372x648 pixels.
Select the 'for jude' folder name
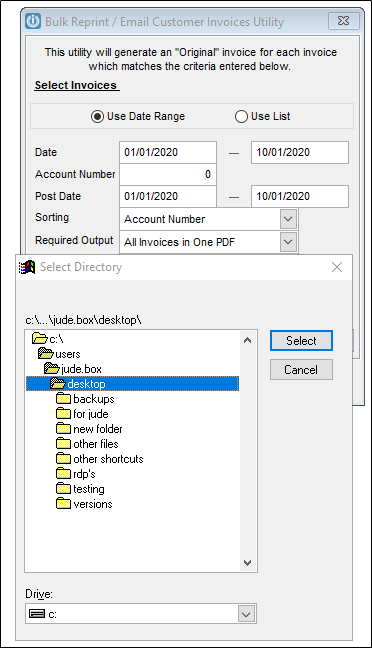[91, 414]
